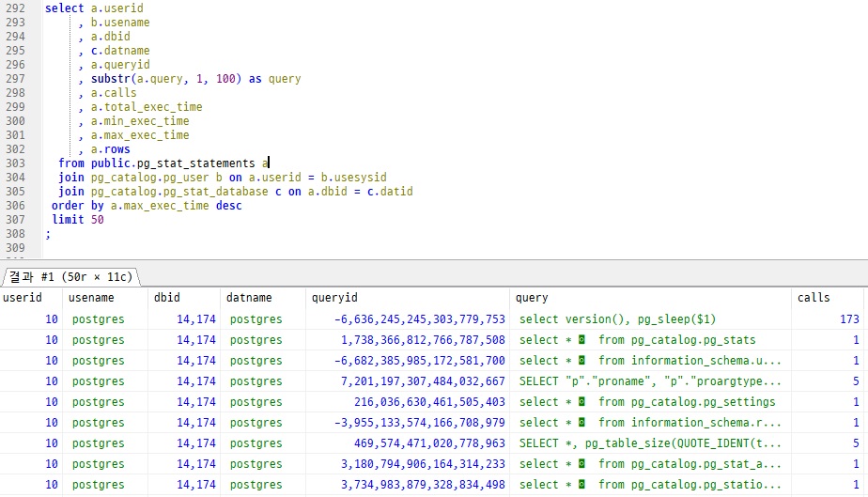This screenshot has width=868, height=497.
Task: Select the calls cell showing 173
Action: 827,319
